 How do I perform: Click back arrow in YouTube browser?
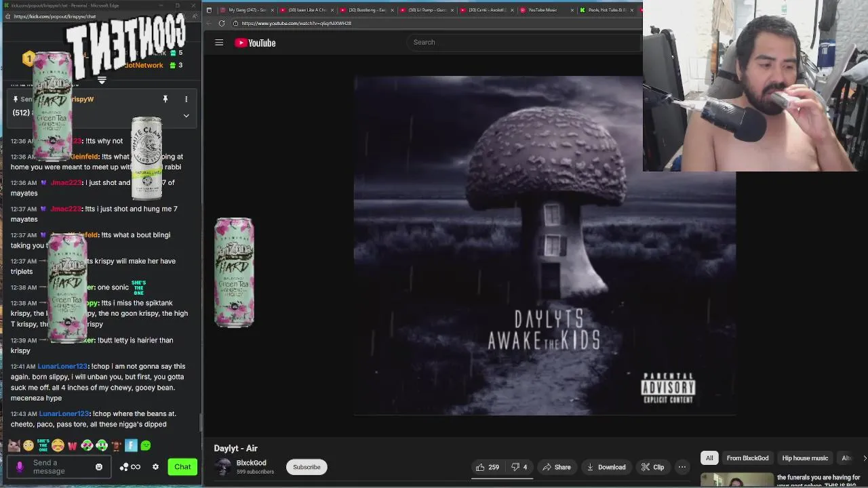pyautogui.click(x=209, y=23)
